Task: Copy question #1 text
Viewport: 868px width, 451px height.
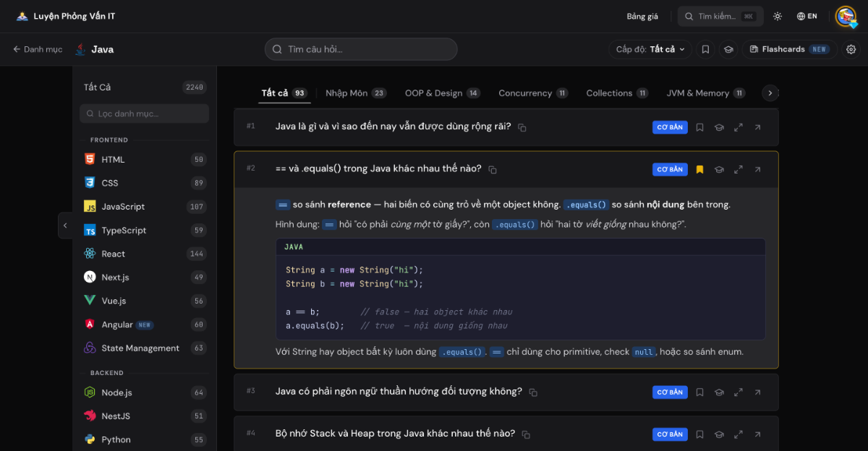Action: pos(522,128)
